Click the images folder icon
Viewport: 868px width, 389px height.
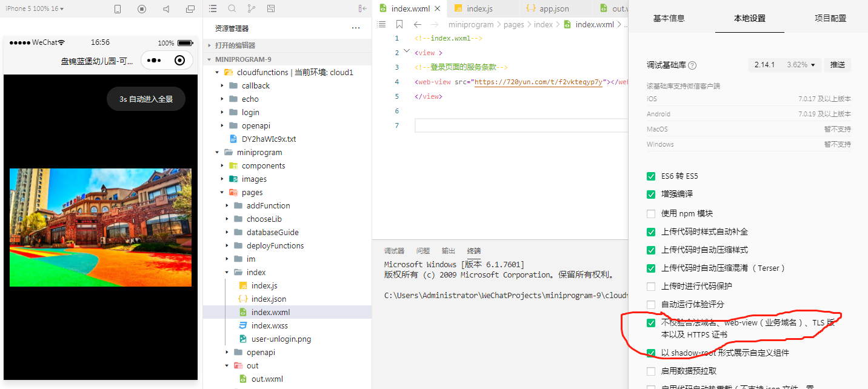point(233,179)
